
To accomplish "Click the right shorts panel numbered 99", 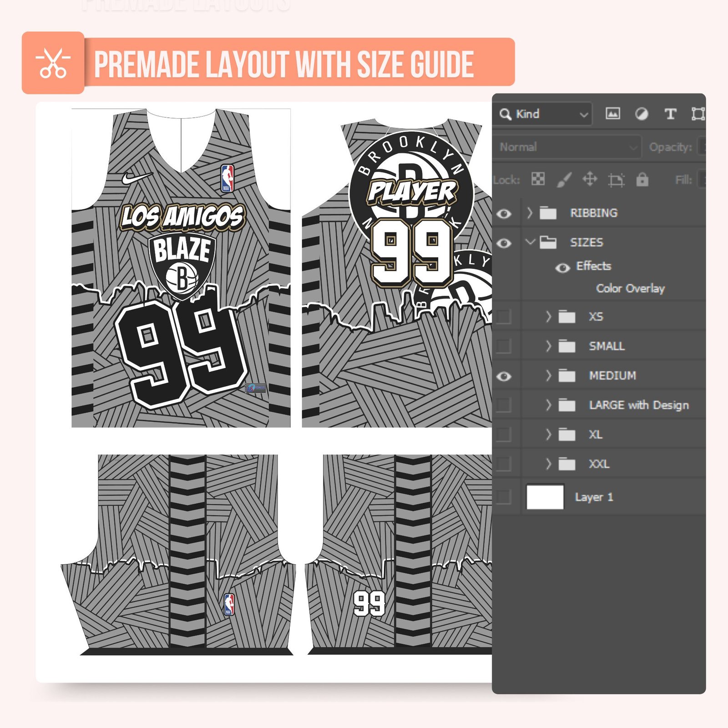I will click(399, 555).
